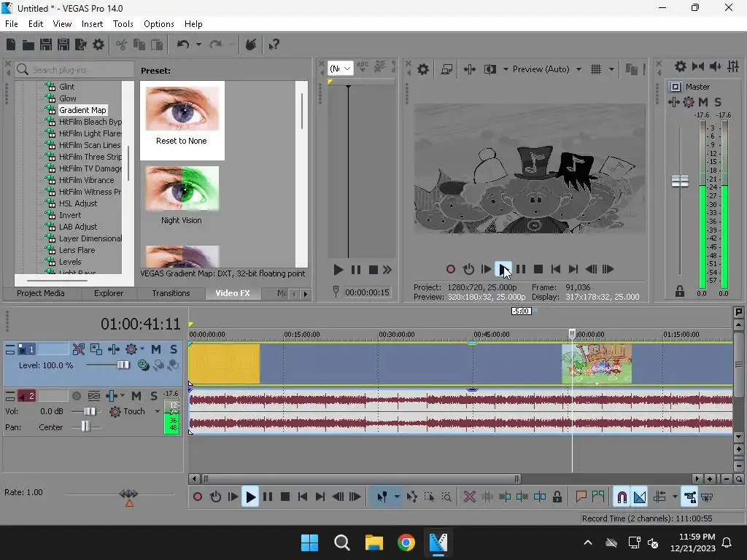747x560 pixels.
Task: Switch to the Transitions tab
Action: point(171,293)
